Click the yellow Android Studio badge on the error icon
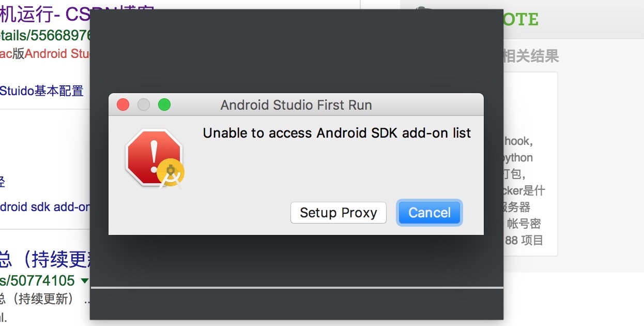The image size is (644, 326). click(x=172, y=173)
